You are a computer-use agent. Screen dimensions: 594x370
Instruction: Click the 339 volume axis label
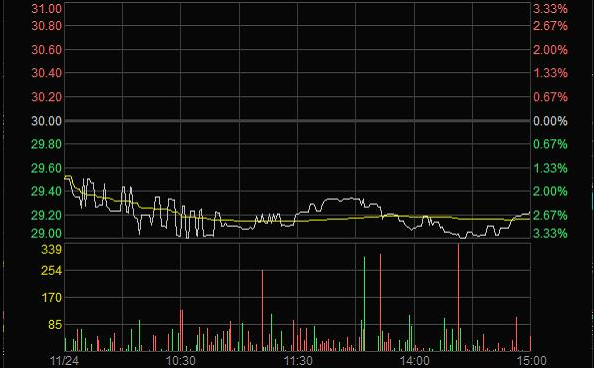click(x=52, y=249)
